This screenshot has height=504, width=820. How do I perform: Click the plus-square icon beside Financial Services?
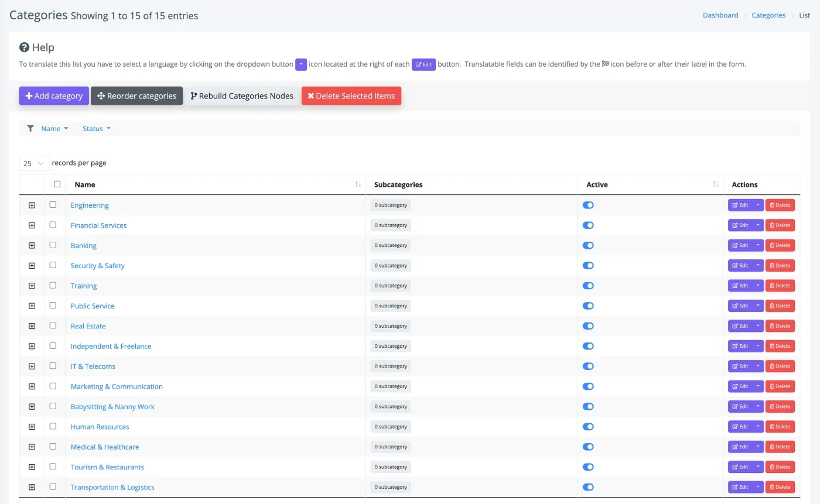pyautogui.click(x=32, y=225)
